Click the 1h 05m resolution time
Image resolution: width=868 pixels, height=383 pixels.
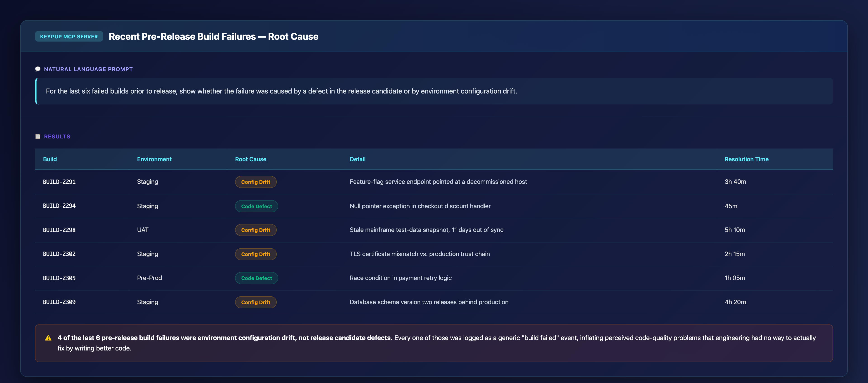(735, 278)
